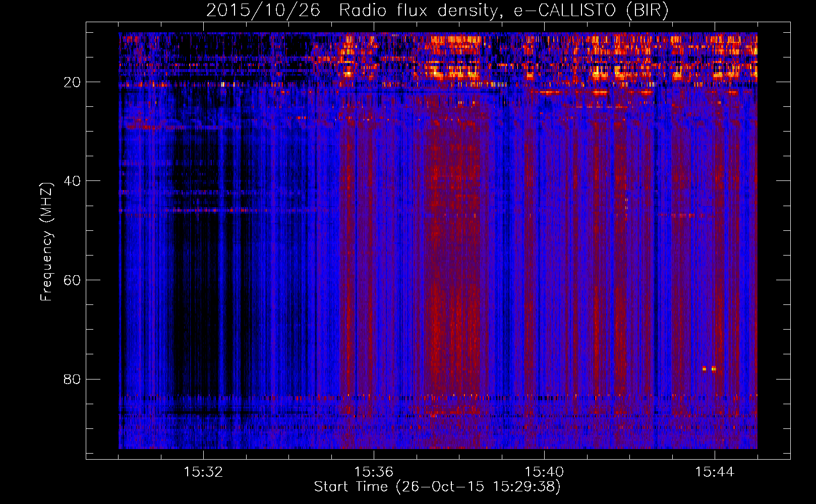Click the 20 MHz tick label
816x504 pixels.
tap(72, 82)
